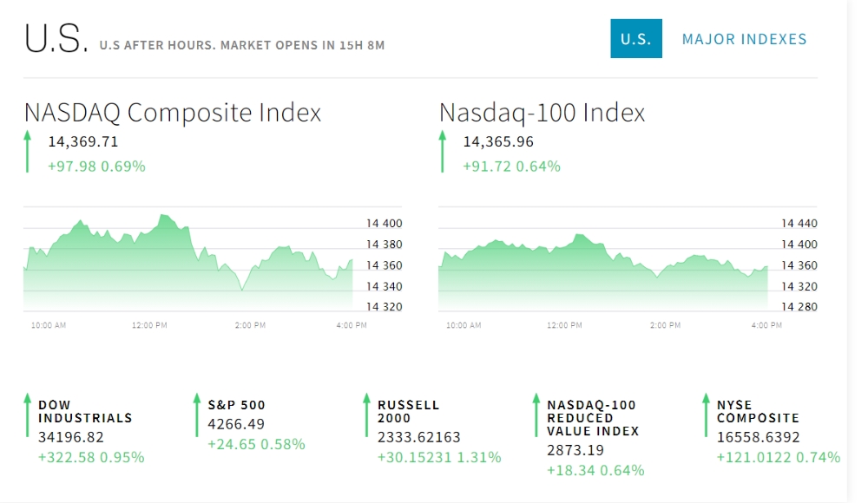Click the Nasdaq-100 Index intraday chart
The image size is (868, 503).
point(602,265)
